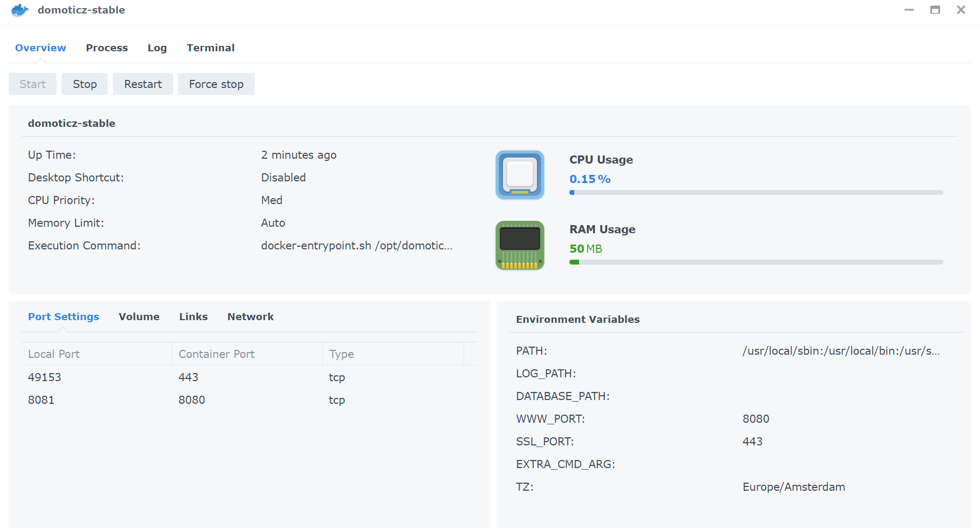Sort by Local Port column header
The height and width of the screenshot is (528, 980).
click(97, 354)
